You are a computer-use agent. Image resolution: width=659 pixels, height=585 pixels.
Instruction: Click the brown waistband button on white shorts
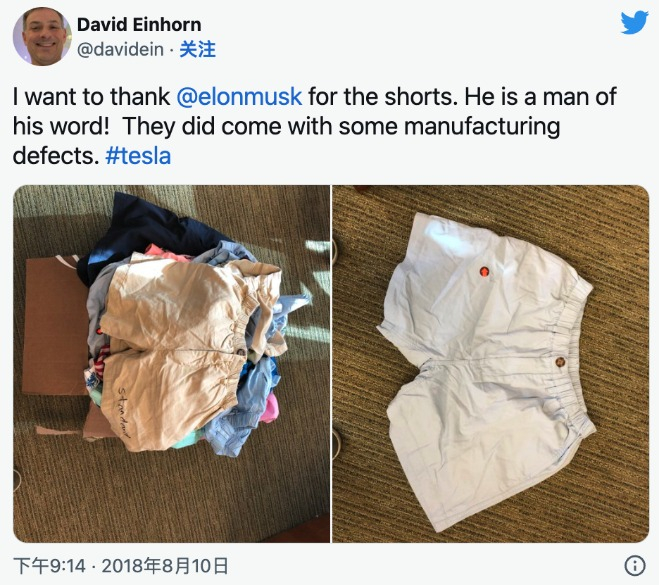coord(560,361)
